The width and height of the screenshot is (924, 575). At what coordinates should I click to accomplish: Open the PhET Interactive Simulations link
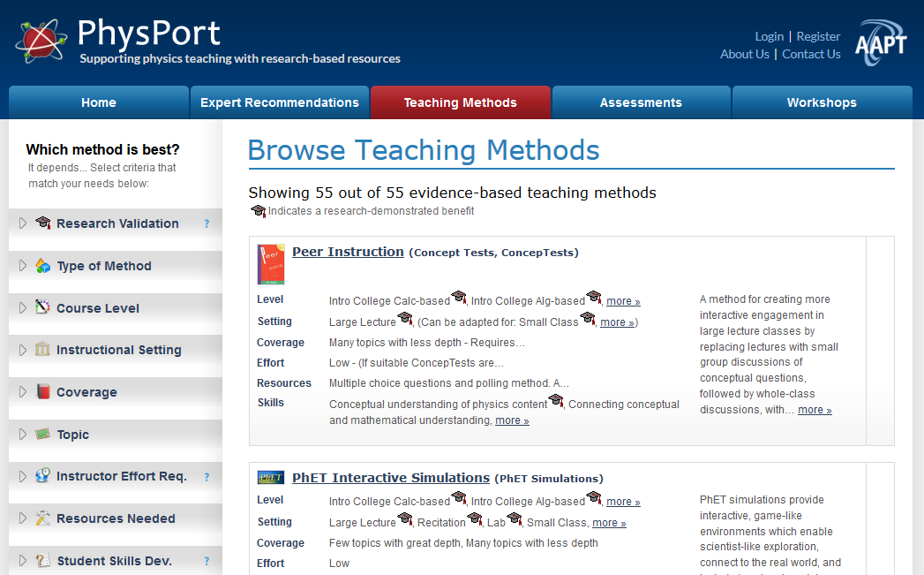(x=390, y=478)
